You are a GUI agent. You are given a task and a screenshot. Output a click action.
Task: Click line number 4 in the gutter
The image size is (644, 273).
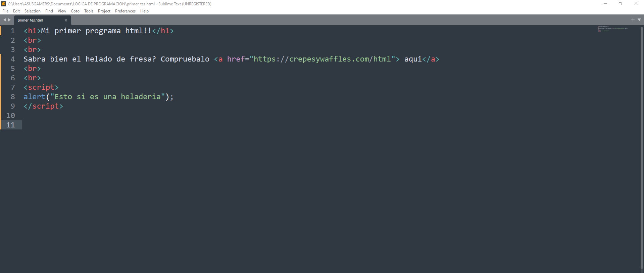[13, 59]
